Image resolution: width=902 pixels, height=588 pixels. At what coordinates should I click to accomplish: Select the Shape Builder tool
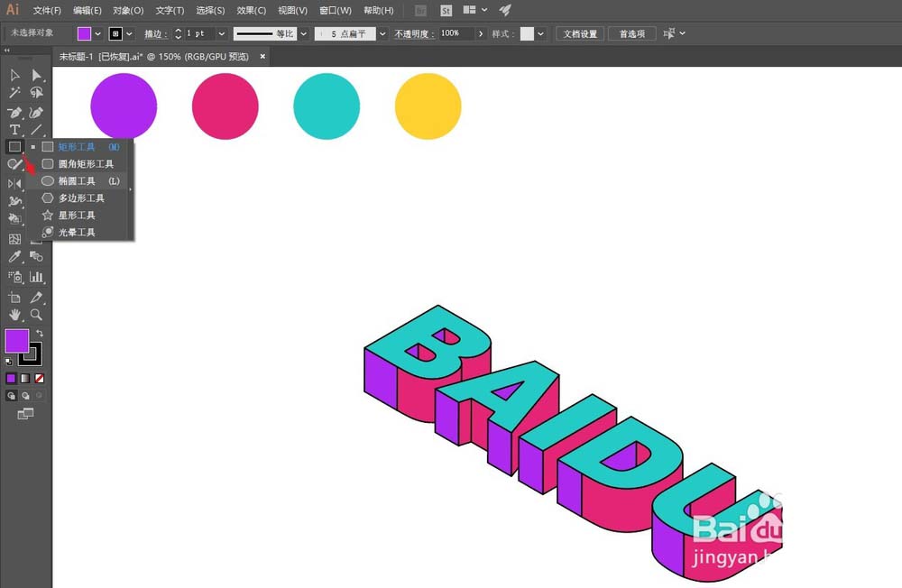click(14, 218)
